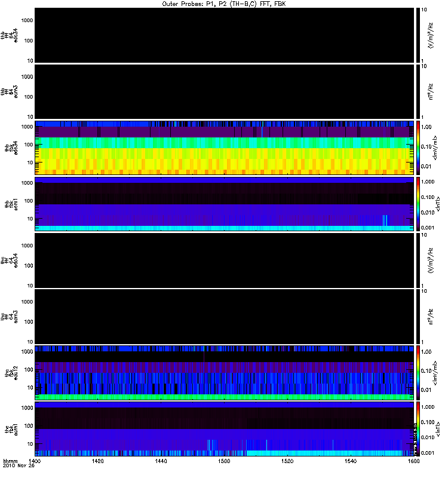Select the thb fbk scm1 panel label
448x478 pixels.
click(11, 204)
